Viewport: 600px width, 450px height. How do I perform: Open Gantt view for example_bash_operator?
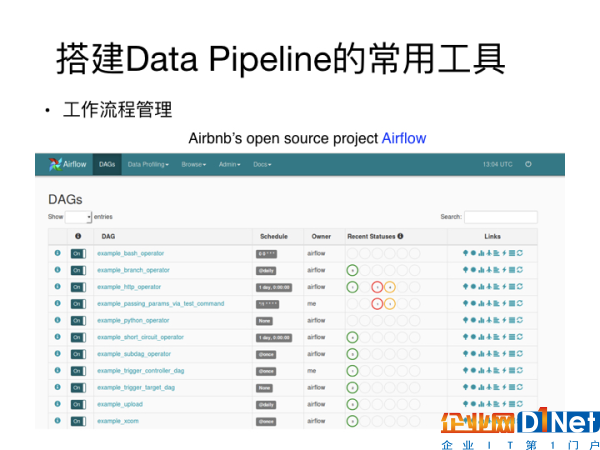[x=497, y=253]
